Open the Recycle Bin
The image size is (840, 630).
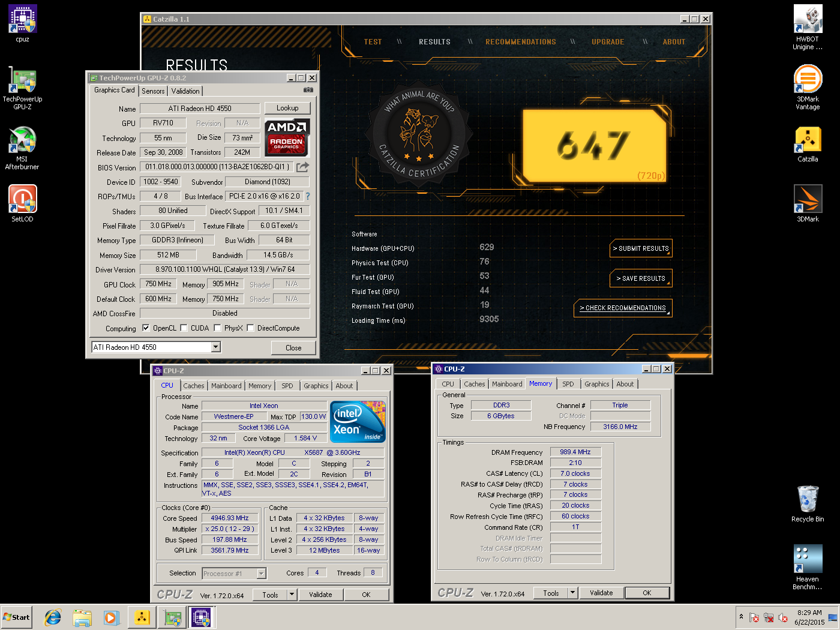tap(808, 503)
